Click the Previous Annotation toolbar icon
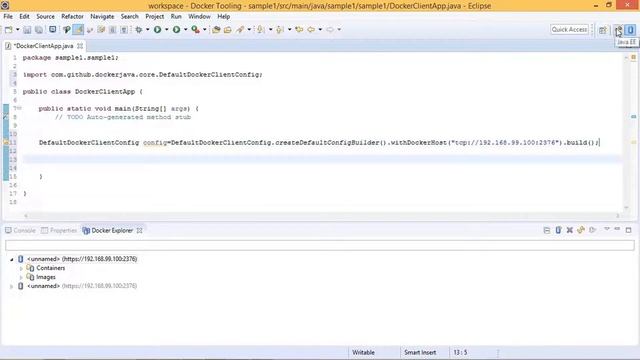The height and width of the screenshot is (360, 640). pyautogui.click(x=280, y=29)
